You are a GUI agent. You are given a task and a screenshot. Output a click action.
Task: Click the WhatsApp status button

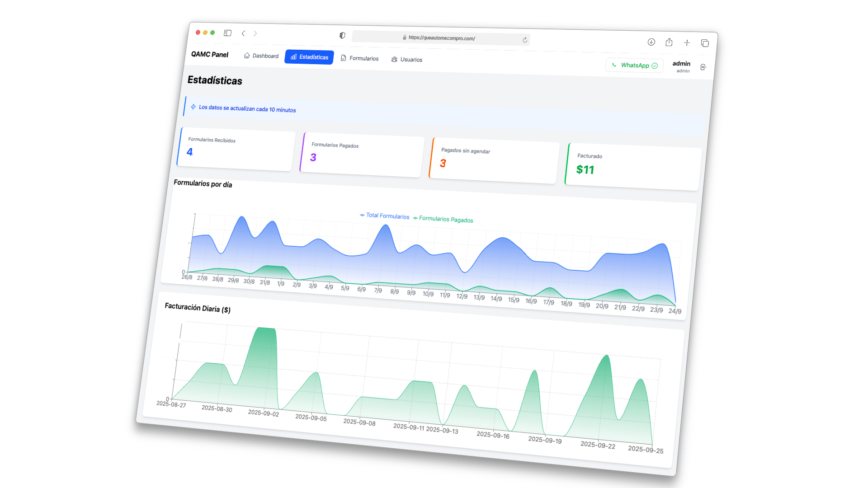[x=634, y=66]
